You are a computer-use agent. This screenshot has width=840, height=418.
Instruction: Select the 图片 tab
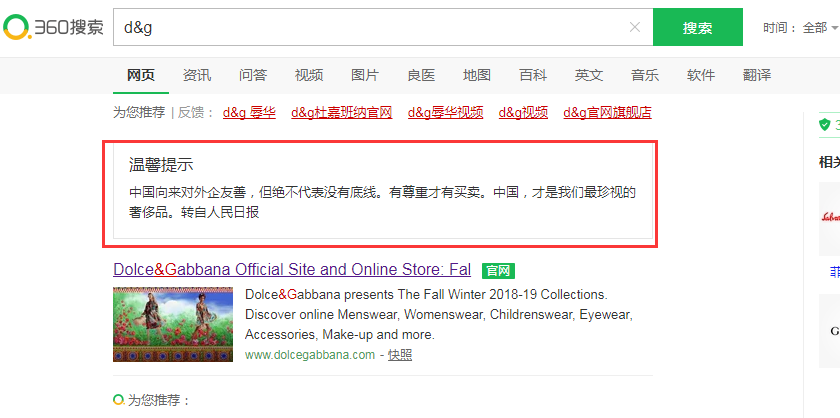point(365,75)
